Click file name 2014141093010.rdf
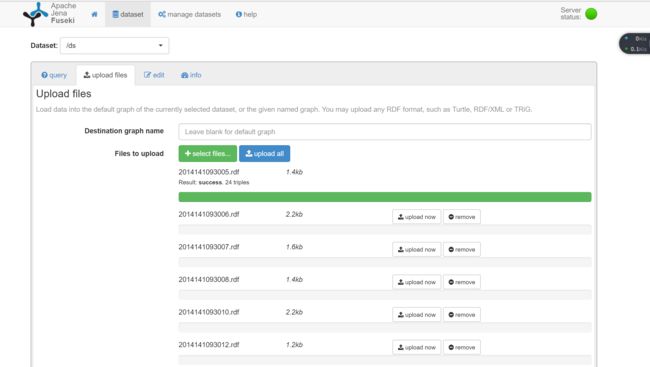 tap(209, 312)
